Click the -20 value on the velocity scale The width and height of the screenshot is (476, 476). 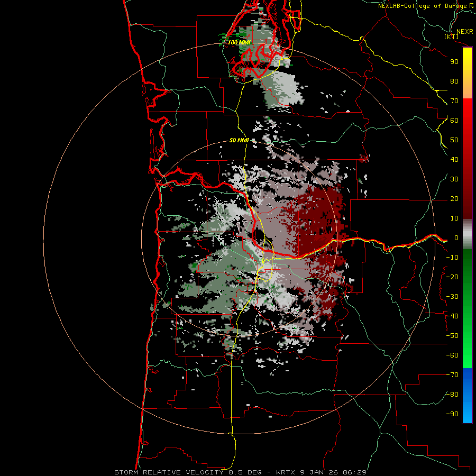[452, 277]
